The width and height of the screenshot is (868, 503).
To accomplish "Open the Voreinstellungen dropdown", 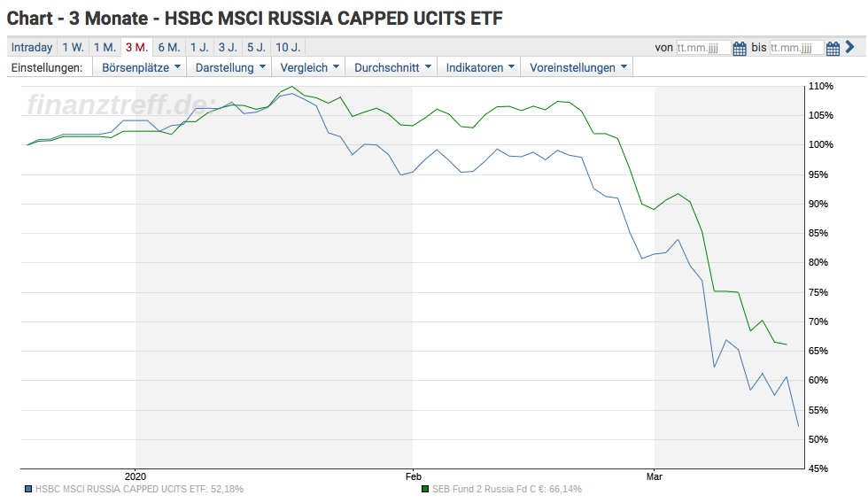I will click(578, 67).
